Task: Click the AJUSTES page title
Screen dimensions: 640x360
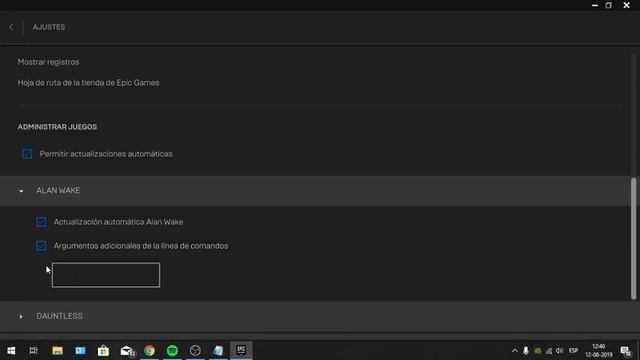Action: click(x=49, y=27)
